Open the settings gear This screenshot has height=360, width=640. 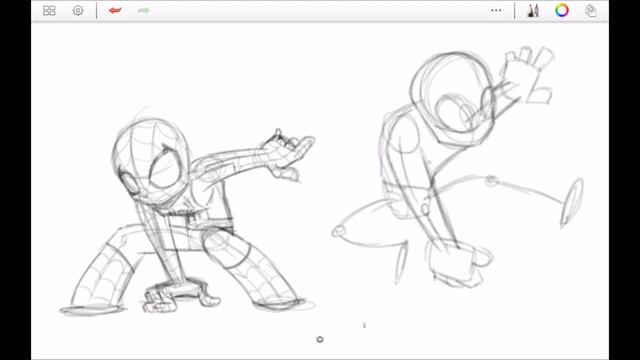point(78,11)
